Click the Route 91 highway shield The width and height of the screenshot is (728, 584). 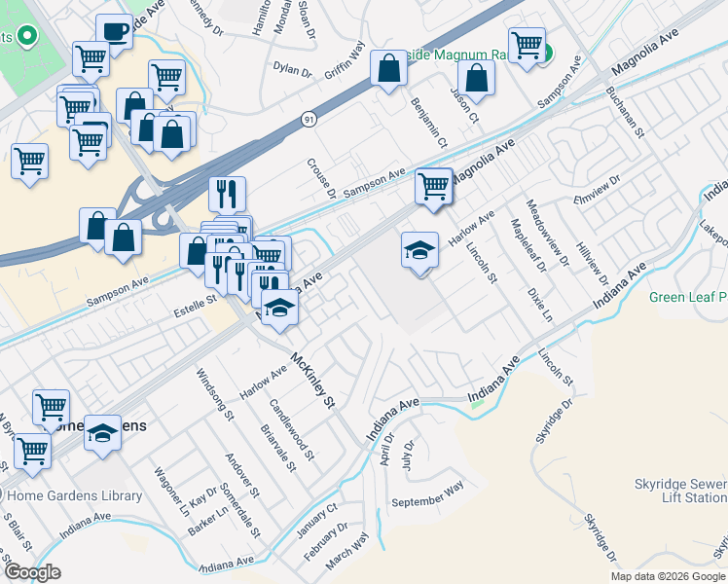(309, 120)
